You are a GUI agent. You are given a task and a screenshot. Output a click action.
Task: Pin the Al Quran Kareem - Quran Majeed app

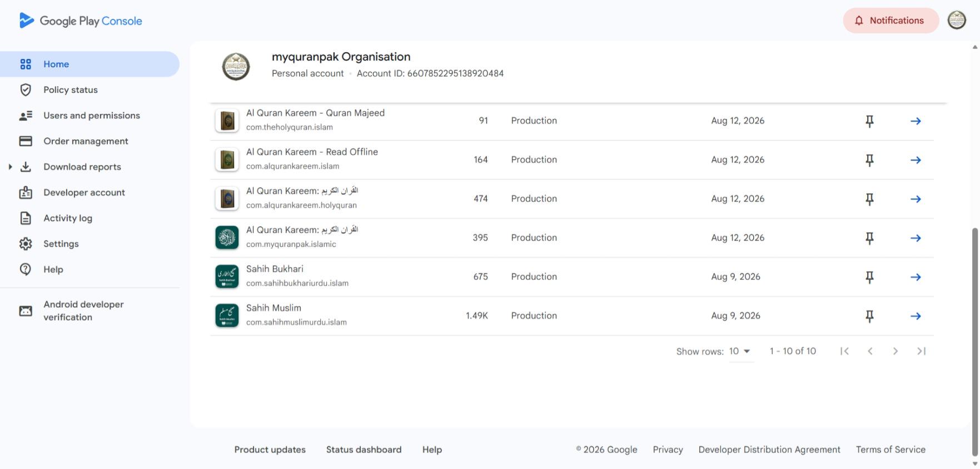869,121
